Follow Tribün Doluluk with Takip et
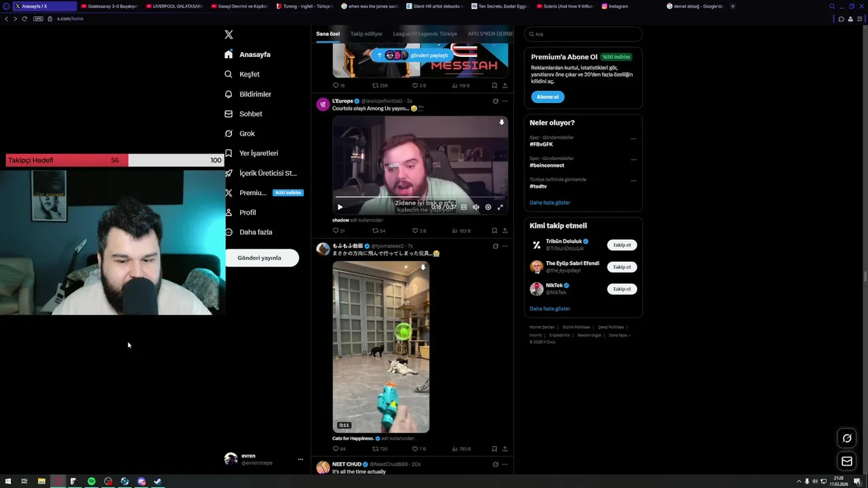Image resolution: width=868 pixels, height=488 pixels. click(x=622, y=245)
